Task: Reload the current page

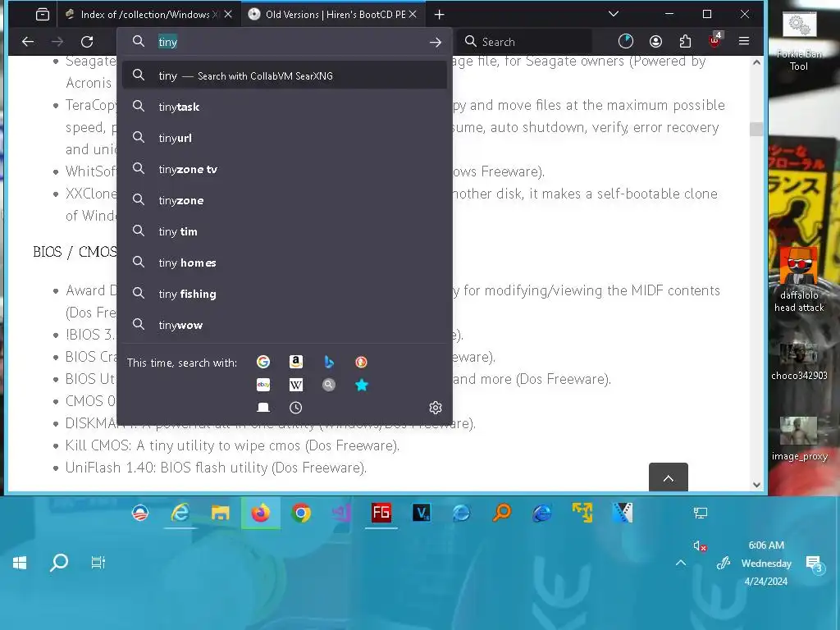Action: tap(87, 41)
